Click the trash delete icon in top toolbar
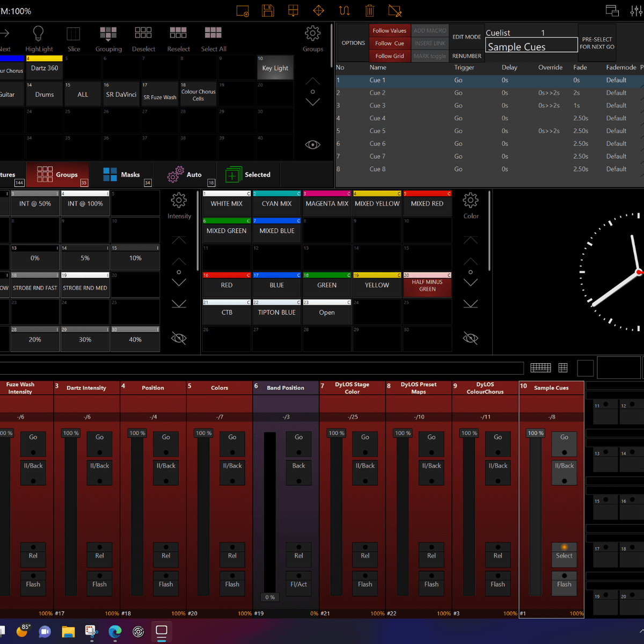Viewport: 644px width, 644px height. tap(369, 11)
